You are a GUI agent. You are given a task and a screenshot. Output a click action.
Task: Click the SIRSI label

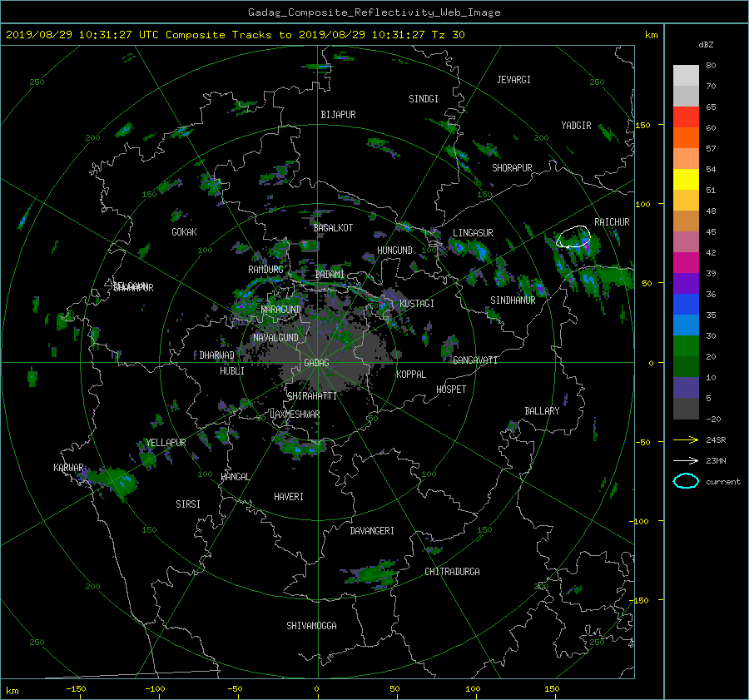point(188,504)
